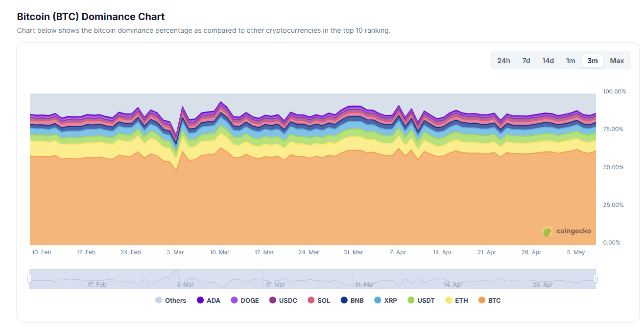Select the 7d time range
644x336 pixels.
525,60
